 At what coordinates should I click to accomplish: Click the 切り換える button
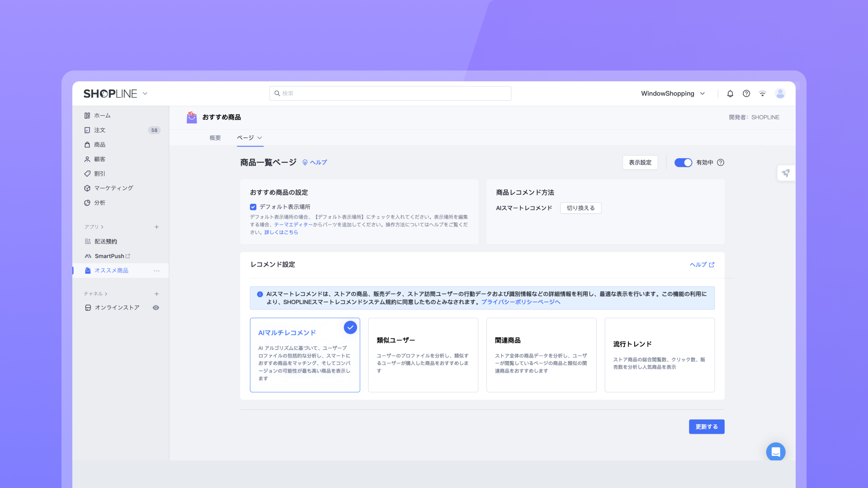tap(580, 208)
